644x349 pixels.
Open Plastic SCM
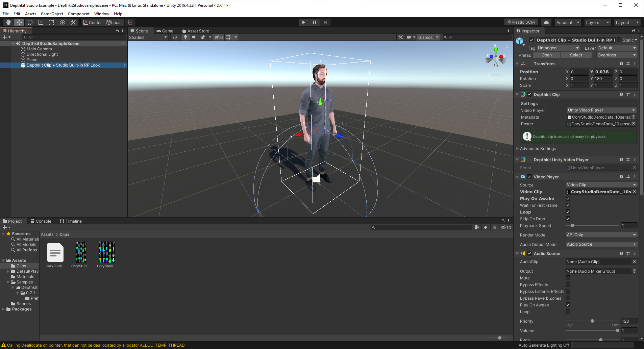pyautogui.click(x=522, y=22)
